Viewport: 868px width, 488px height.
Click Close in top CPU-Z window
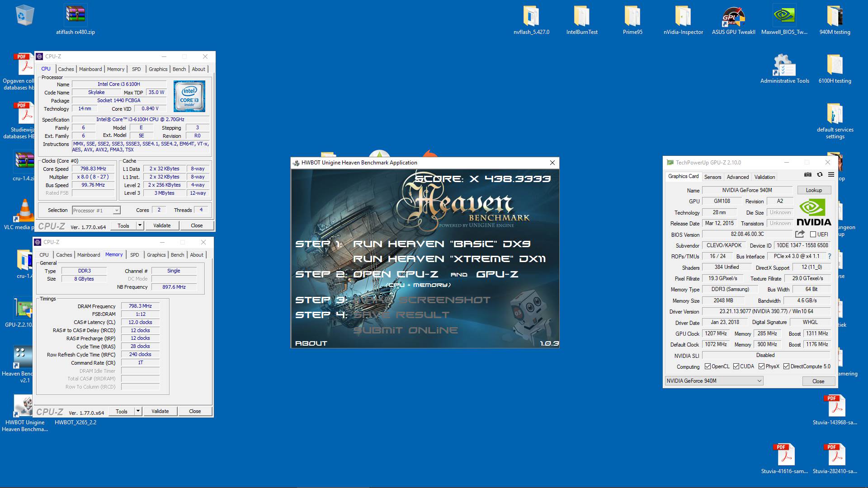pos(197,225)
